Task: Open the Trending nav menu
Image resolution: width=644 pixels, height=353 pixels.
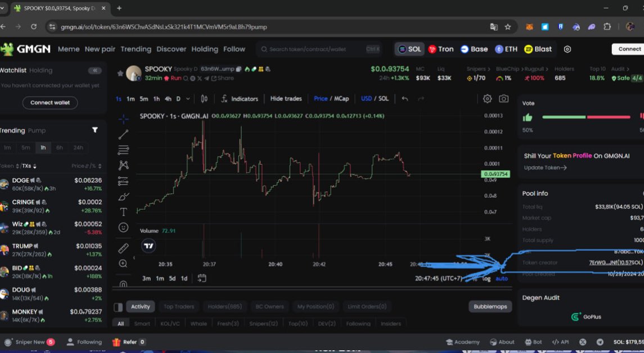Action: 136,49
